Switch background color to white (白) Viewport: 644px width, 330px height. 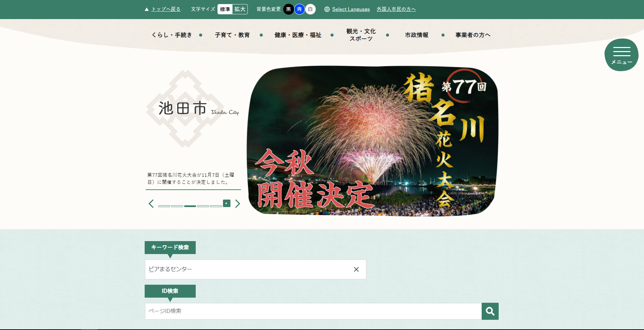[310, 9]
